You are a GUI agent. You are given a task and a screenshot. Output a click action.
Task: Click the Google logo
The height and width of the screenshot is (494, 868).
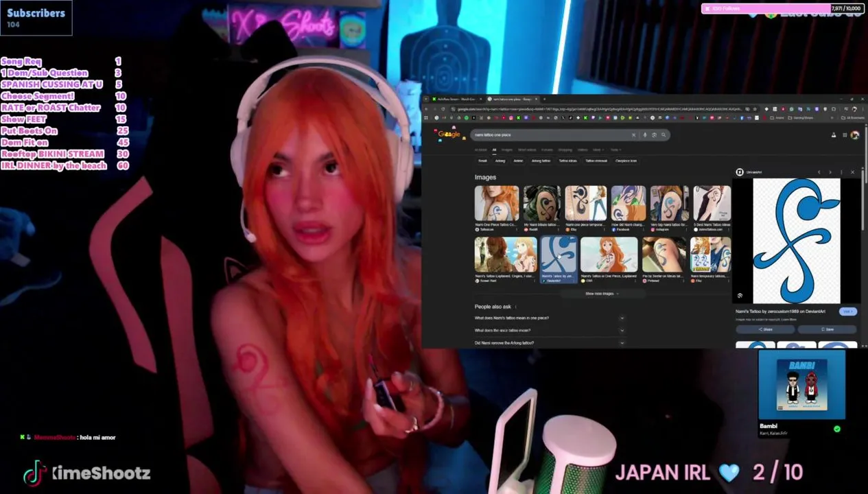pyautogui.click(x=449, y=134)
